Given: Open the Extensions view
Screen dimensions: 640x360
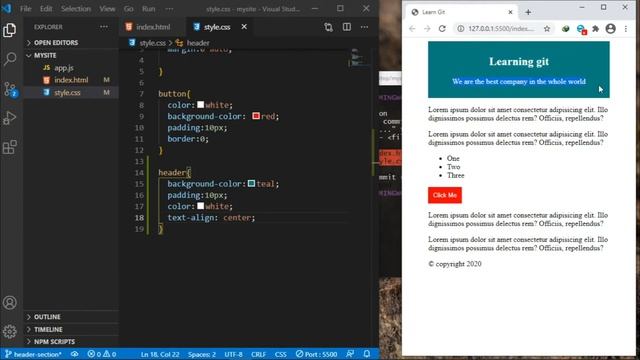Looking at the screenshot, I should click(10, 147).
